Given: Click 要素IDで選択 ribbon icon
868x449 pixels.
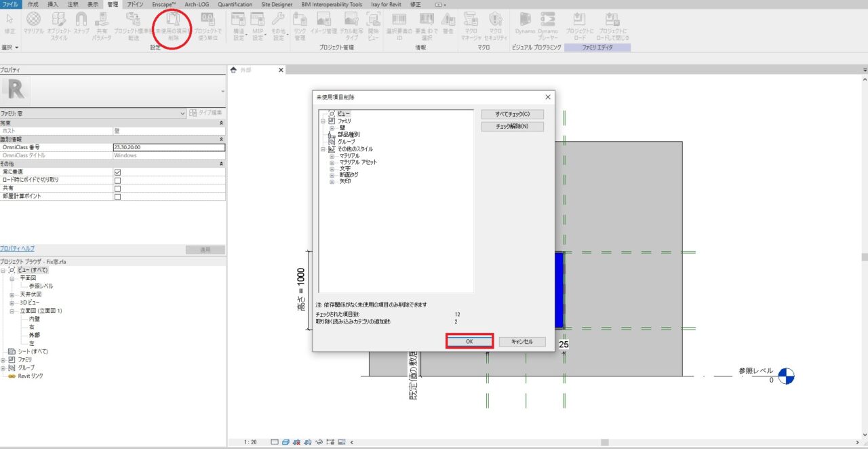Looking at the screenshot, I should (427, 19).
